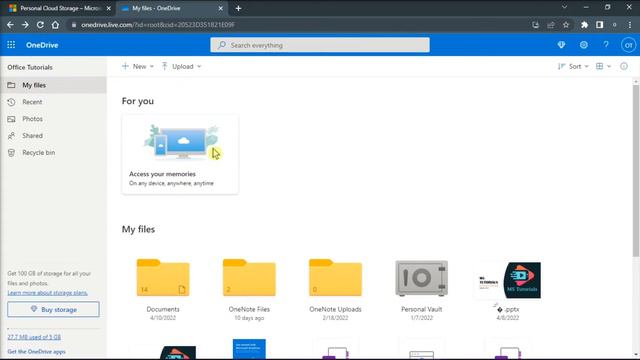
Task: Open the app launcher waffle icon
Action: (x=11, y=45)
